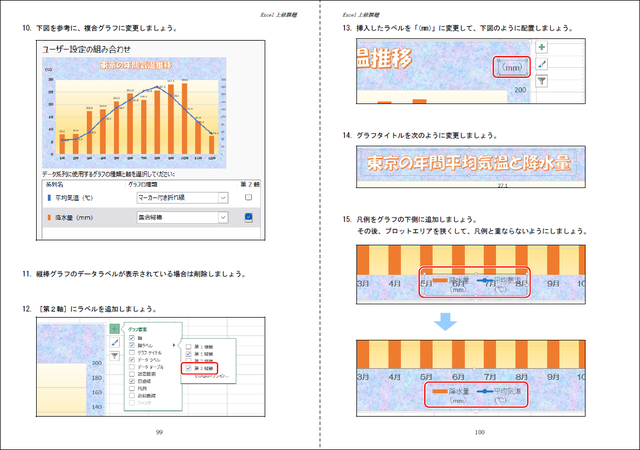Click the 180 axis value in step 12 image
Screen dimensions: 640x450
tap(97, 378)
